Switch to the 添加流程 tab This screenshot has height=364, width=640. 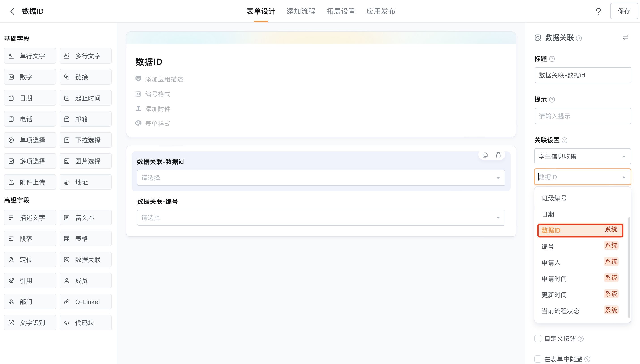[x=301, y=11]
